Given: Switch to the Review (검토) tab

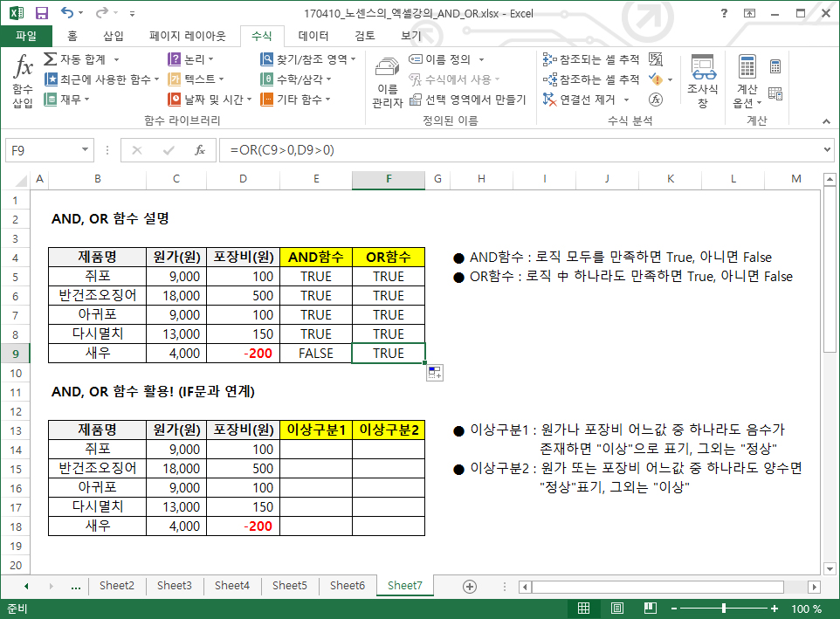Looking at the screenshot, I should point(365,36).
